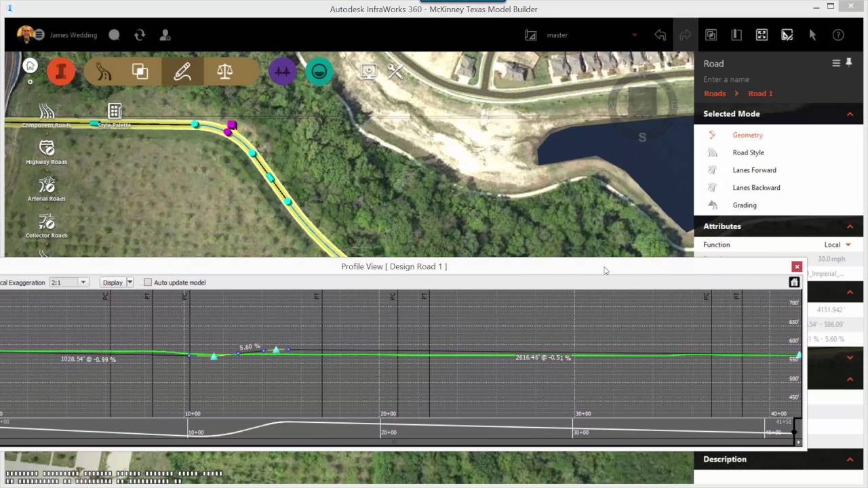Click the undo arrow
868x488 pixels.
click(x=660, y=35)
